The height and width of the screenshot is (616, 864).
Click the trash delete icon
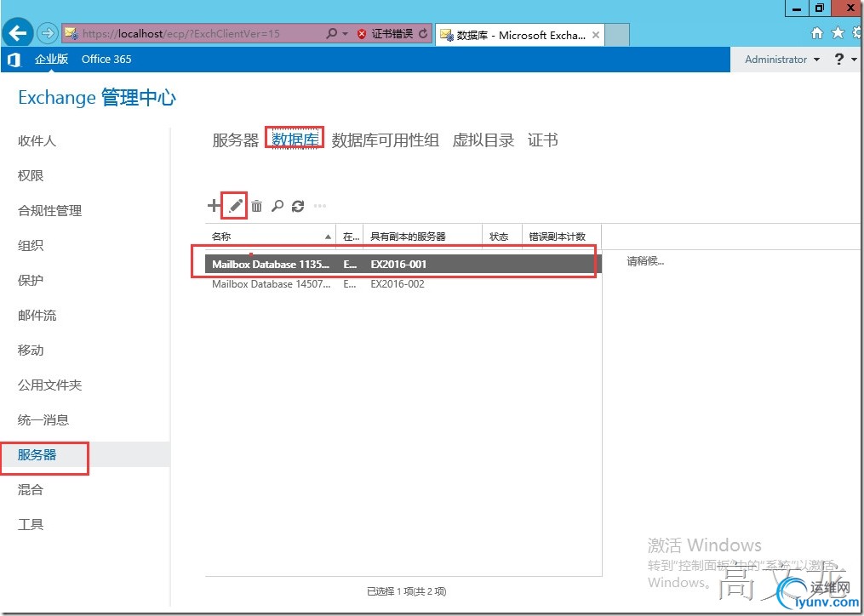point(257,206)
